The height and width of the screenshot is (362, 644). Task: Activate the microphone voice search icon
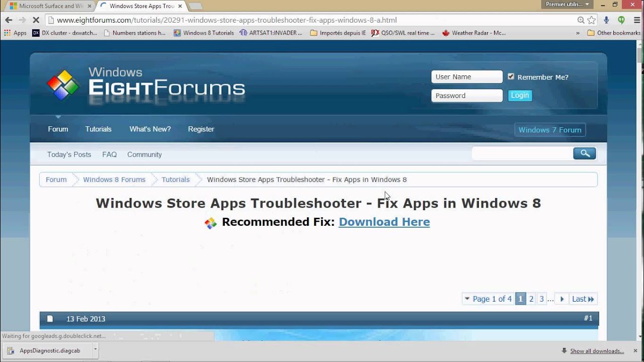(607, 20)
